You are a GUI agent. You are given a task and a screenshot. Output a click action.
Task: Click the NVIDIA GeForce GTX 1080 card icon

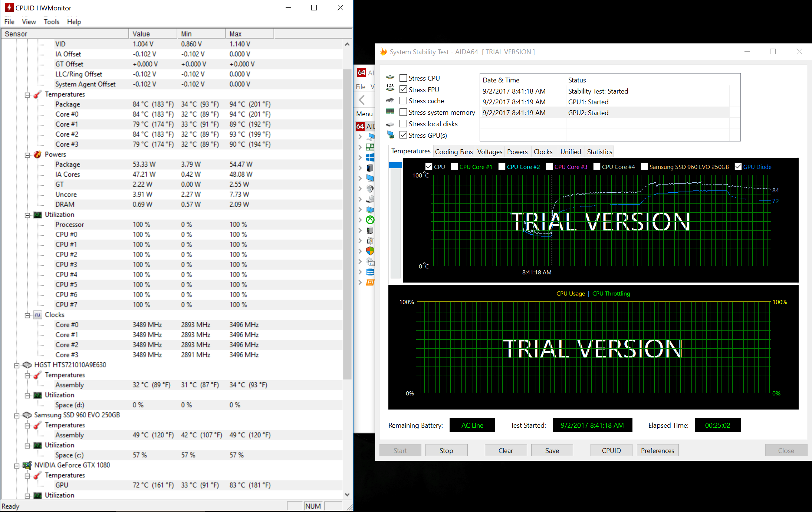(27, 465)
